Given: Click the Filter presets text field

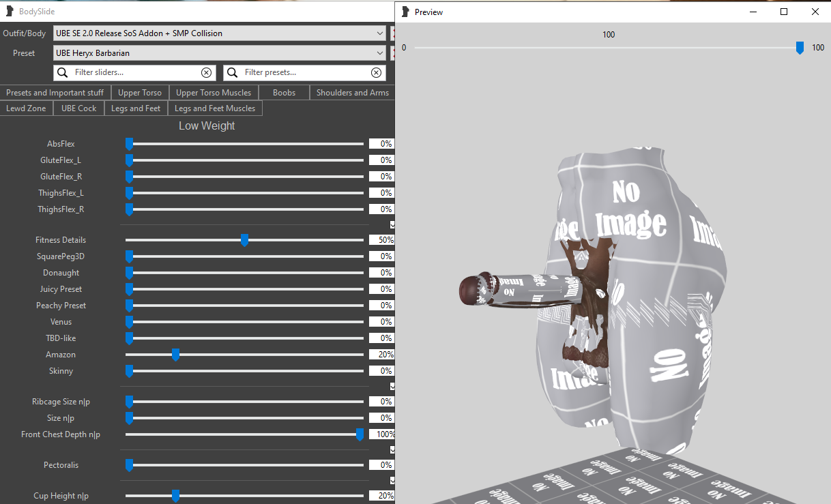Looking at the screenshot, I should point(304,72).
